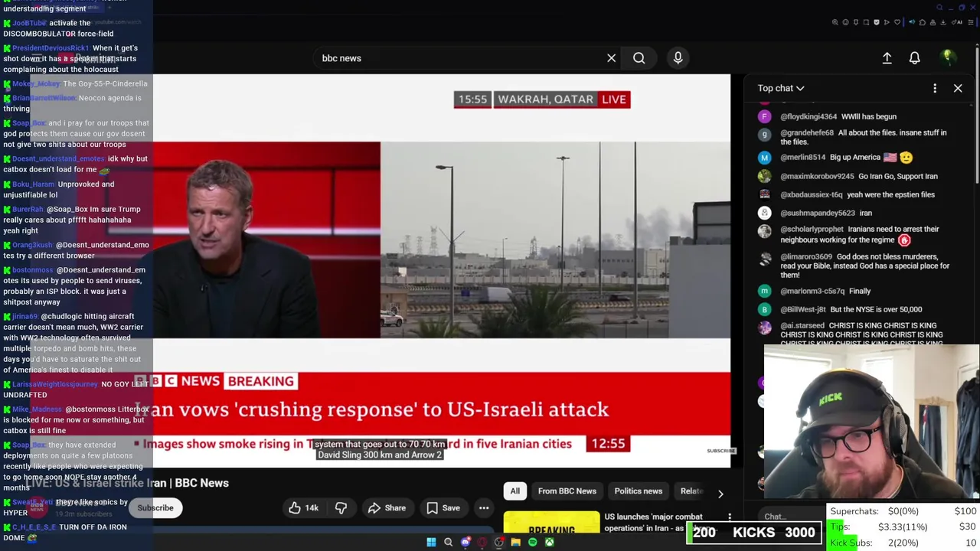Open the browser easy setup menu icon

click(971, 22)
